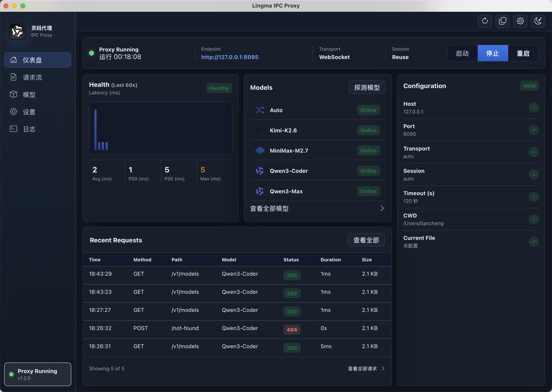The image size is (552, 392).
Task: Click Online badge for Kimi-K2.6
Action: pos(369,130)
